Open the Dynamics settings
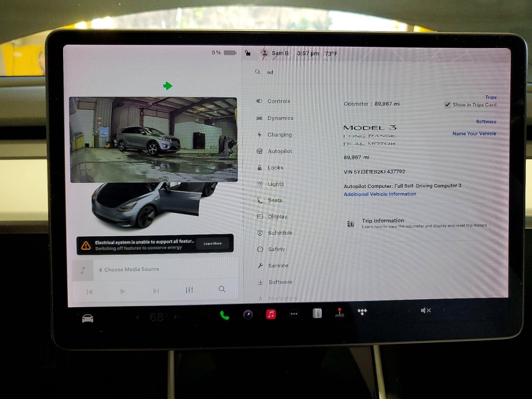 click(x=275, y=118)
